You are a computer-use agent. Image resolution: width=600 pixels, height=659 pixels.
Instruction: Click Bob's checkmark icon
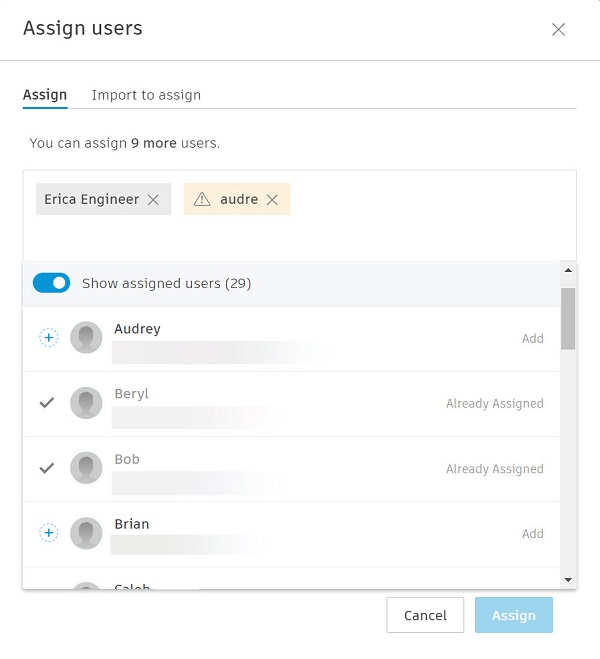[x=47, y=468]
